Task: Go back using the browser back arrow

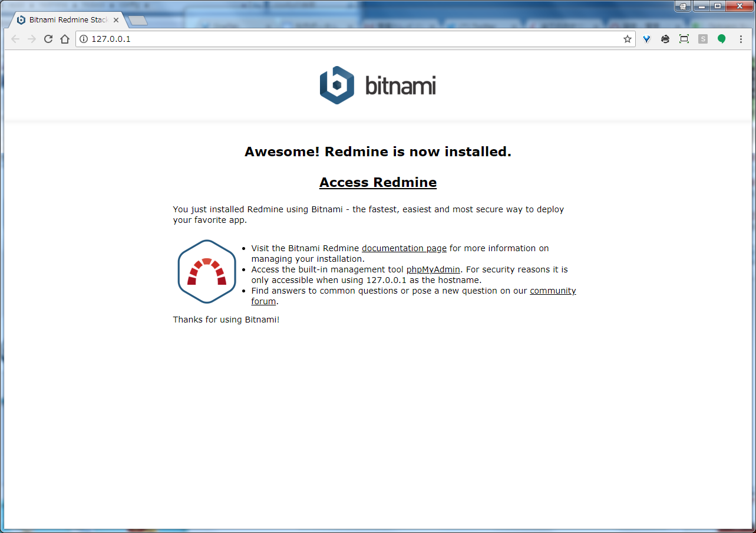Action: [x=15, y=39]
